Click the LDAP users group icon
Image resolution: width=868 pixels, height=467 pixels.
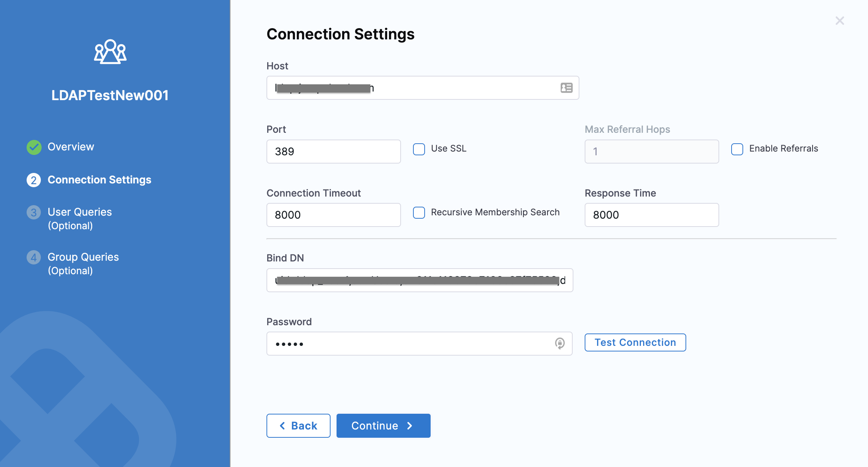click(x=110, y=52)
